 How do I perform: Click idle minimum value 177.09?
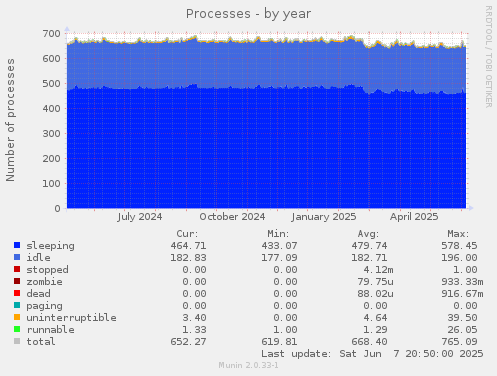click(279, 258)
